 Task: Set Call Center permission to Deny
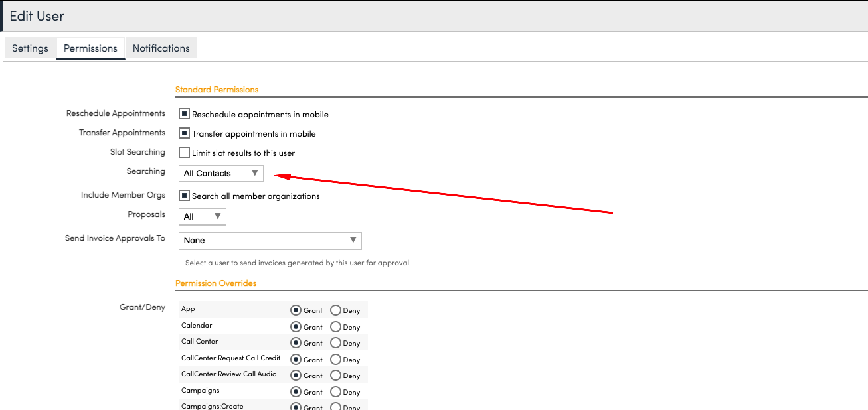point(335,343)
